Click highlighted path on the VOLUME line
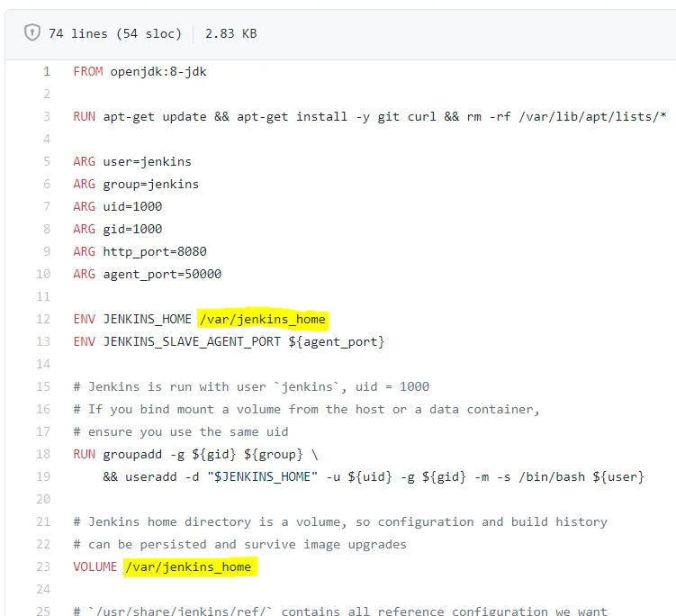Image resolution: width=676 pixels, height=616 pixels. coord(190,566)
